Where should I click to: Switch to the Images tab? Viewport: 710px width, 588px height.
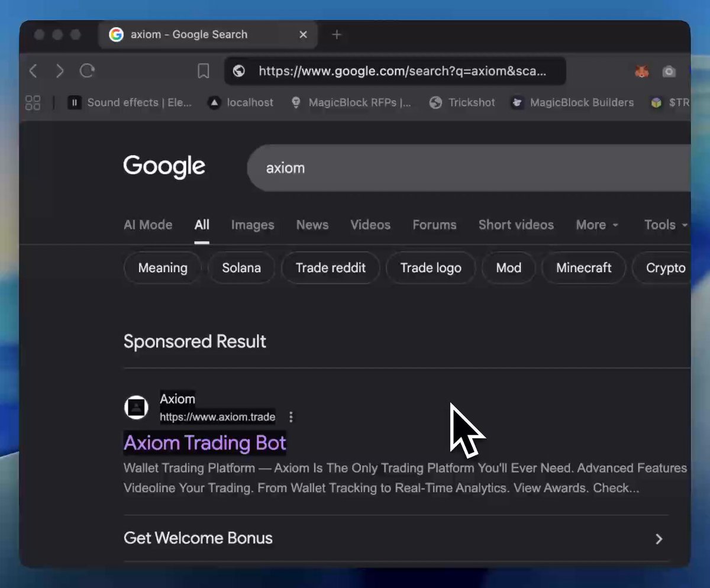point(253,225)
